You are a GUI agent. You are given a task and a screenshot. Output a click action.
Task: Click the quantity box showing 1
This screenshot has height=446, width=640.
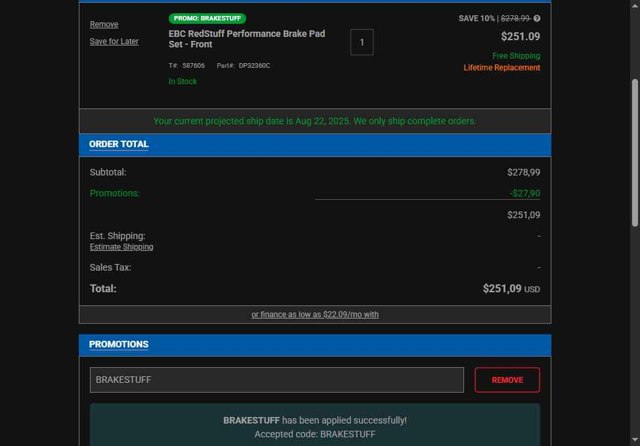[362, 42]
